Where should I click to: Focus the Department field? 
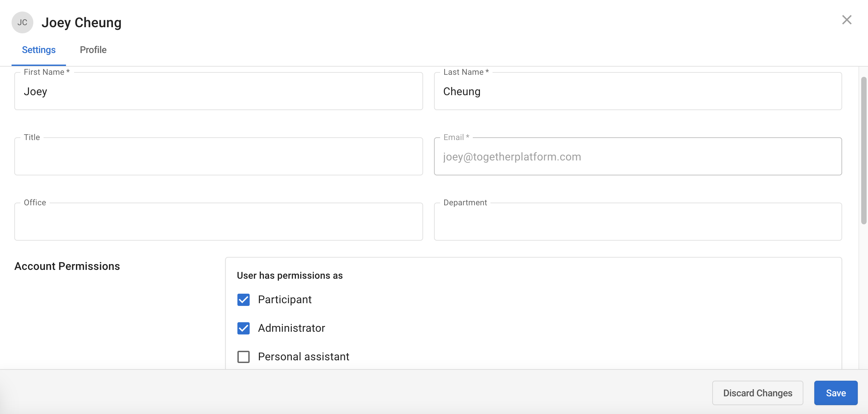[x=638, y=222]
